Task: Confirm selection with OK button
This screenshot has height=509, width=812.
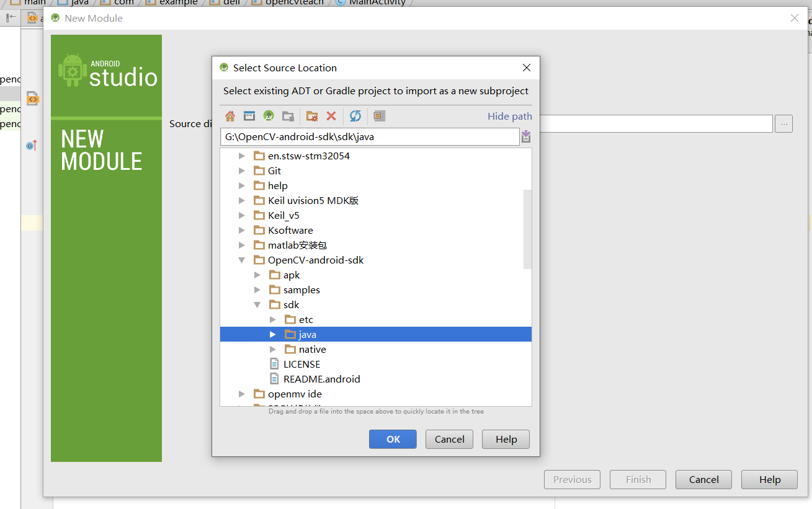Action: (393, 439)
